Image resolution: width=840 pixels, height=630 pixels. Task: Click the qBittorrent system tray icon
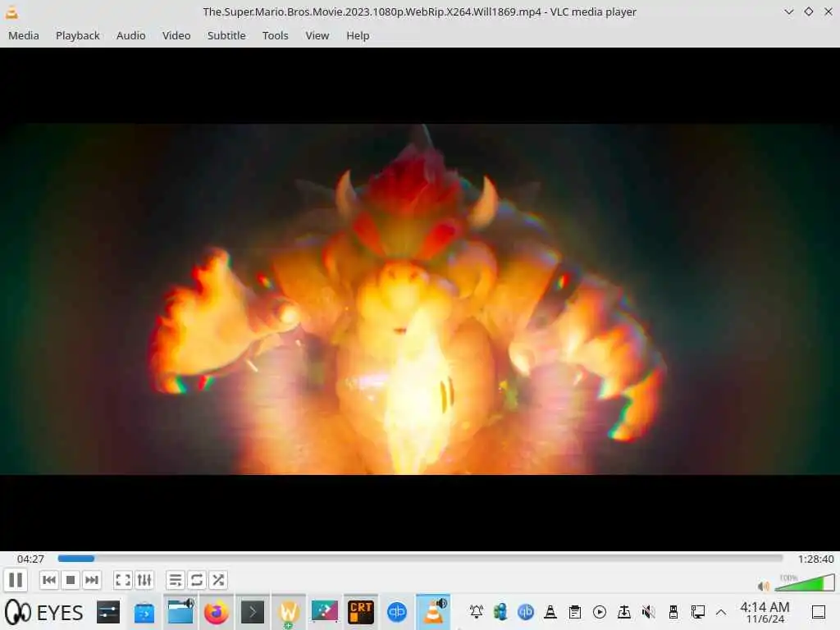pos(526,612)
